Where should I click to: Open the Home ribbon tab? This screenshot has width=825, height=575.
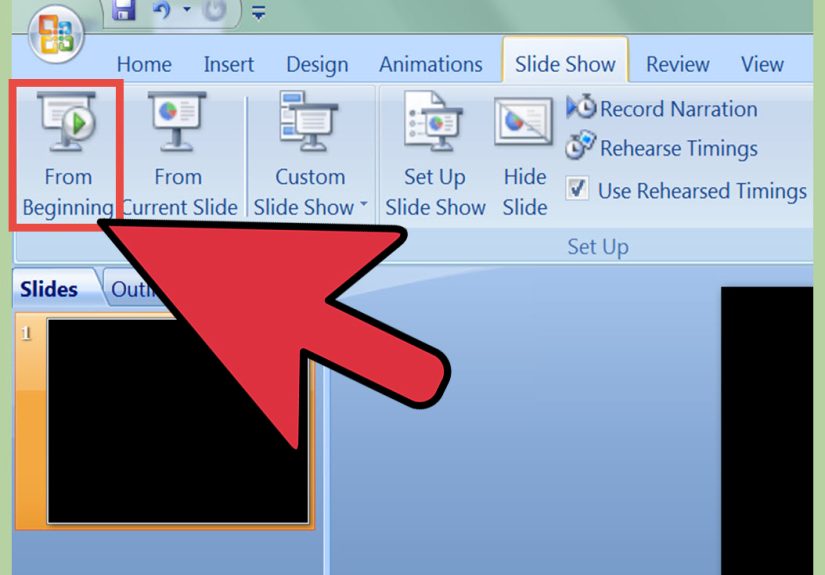(x=144, y=64)
